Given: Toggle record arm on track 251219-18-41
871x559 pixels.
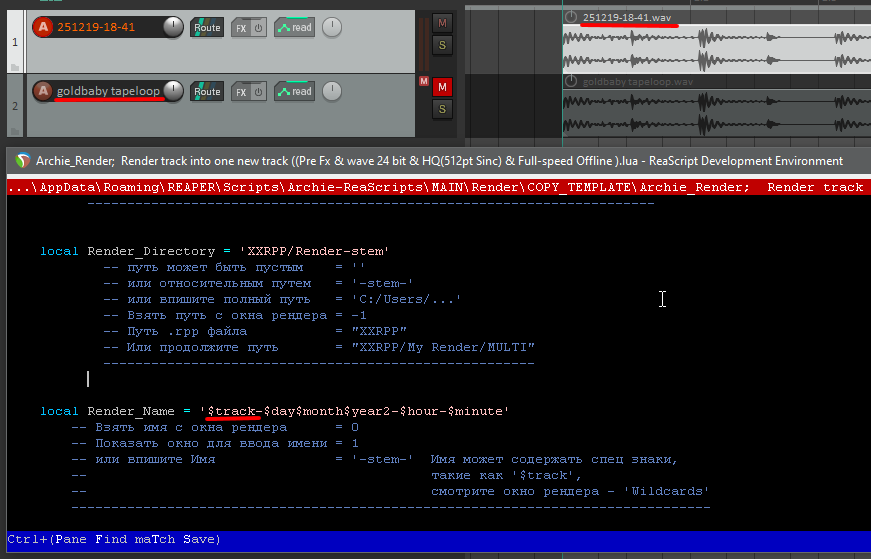Looking at the screenshot, I should click(43, 27).
